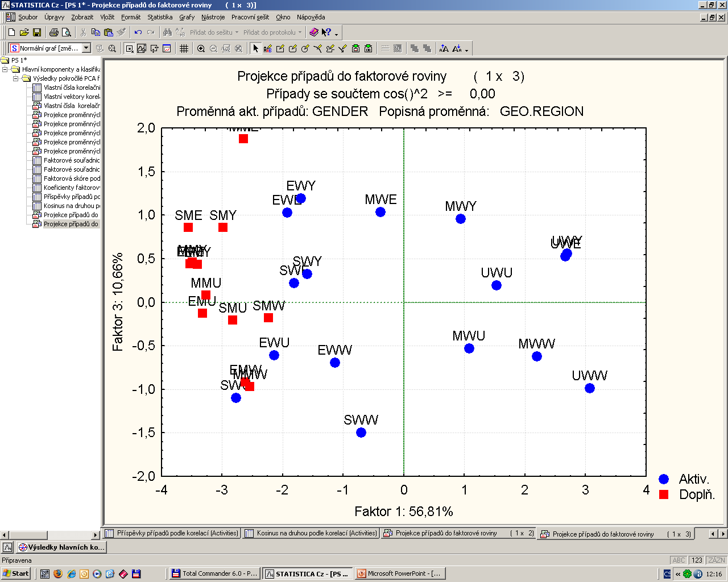Click the Faktor 1: 56,81% axis label
The width and height of the screenshot is (728, 582).
404,512
